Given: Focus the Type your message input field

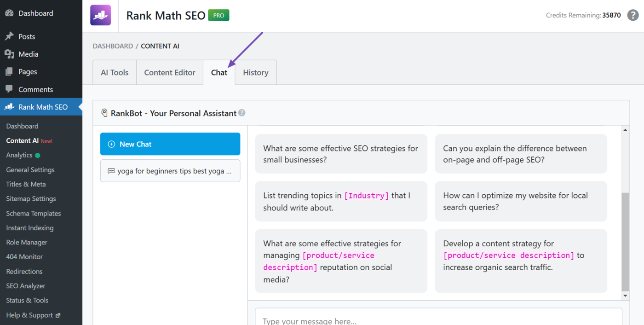Looking at the screenshot, I should point(438,319).
